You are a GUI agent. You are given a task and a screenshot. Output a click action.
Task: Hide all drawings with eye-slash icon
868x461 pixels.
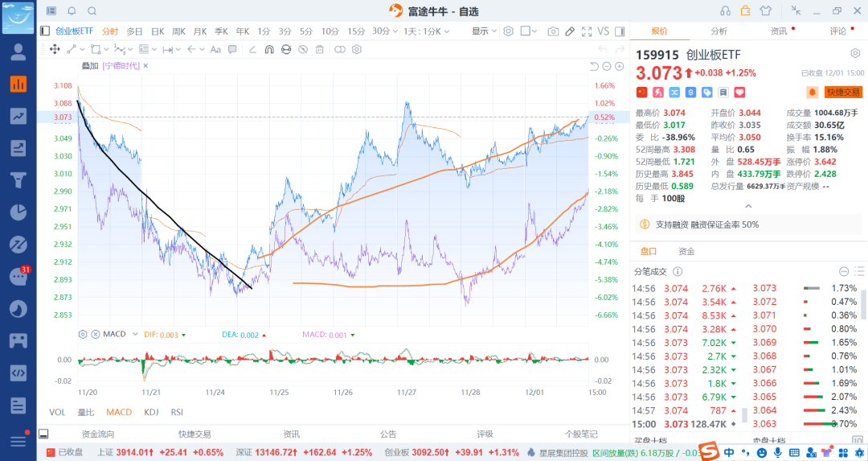tap(303, 49)
